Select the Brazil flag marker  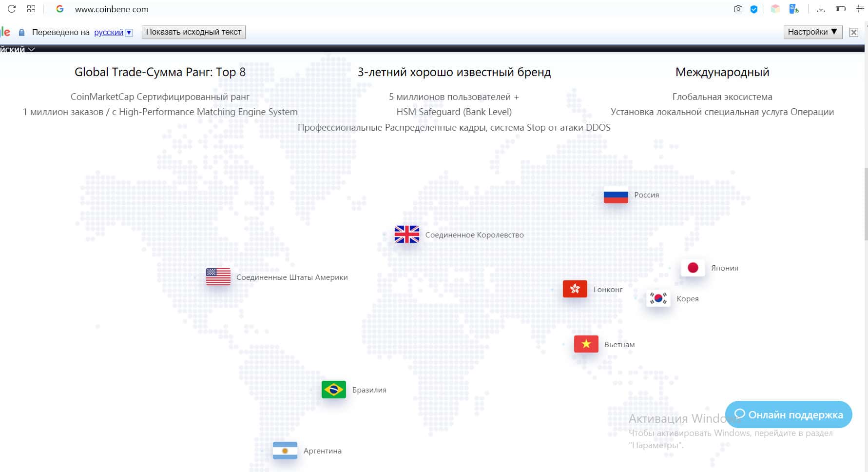[334, 390]
